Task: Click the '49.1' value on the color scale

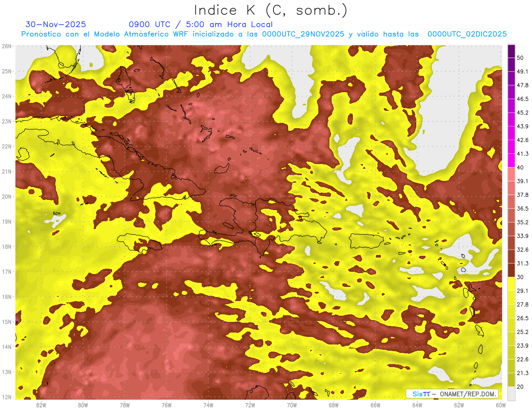Action: click(x=523, y=71)
